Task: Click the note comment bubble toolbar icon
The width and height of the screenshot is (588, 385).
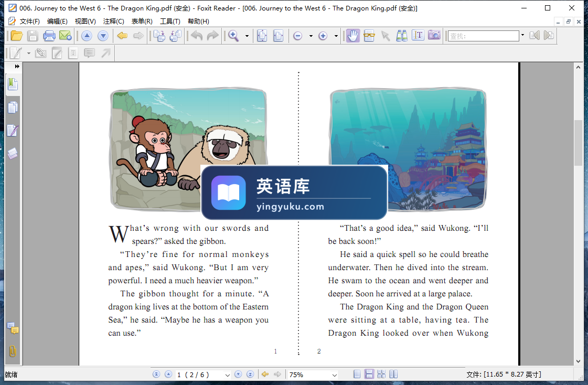Action: click(89, 53)
